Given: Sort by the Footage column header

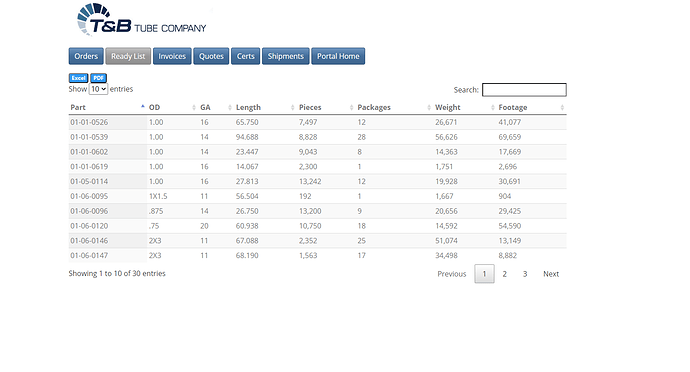Looking at the screenshot, I should click(531, 107).
